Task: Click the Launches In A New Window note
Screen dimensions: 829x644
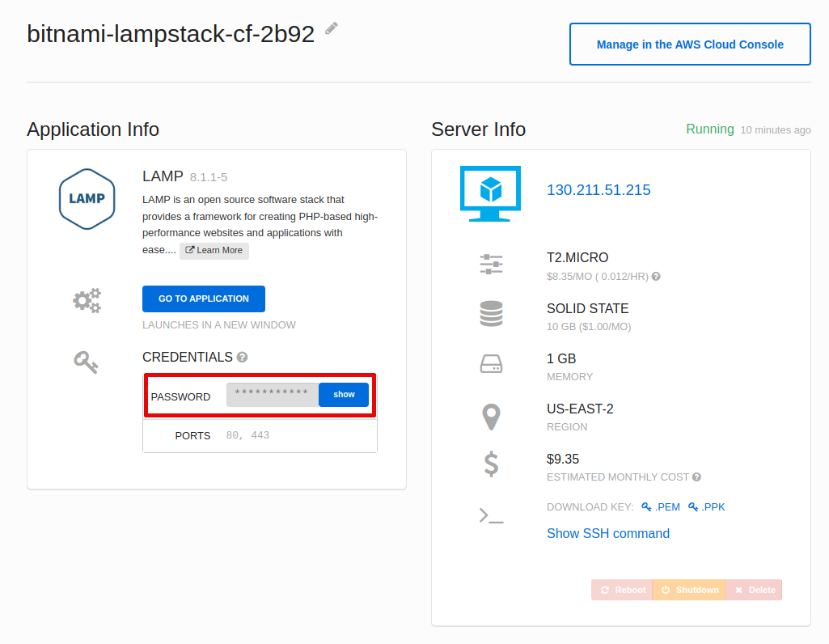Action: coord(219,325)
